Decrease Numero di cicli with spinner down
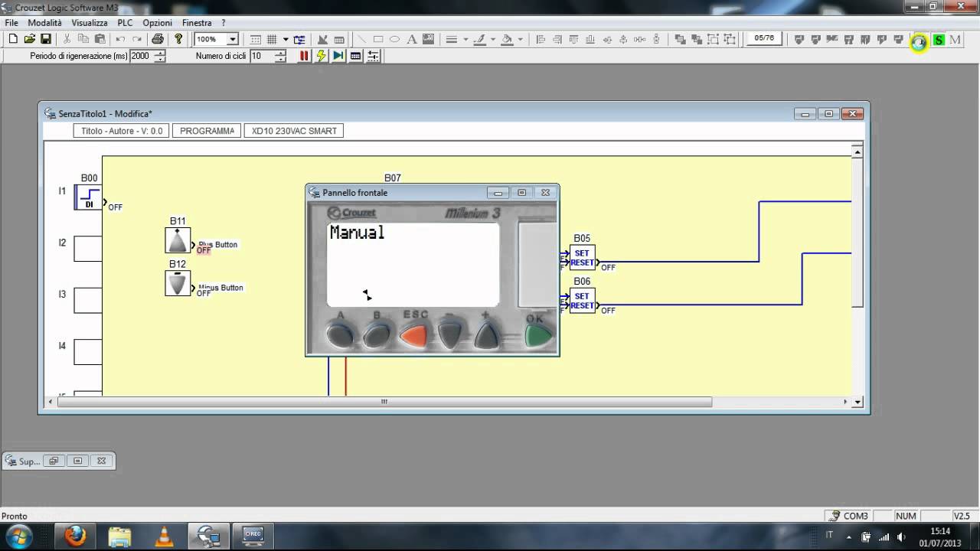This screenshot has height=551, width=980. click(x=280, y=60)
